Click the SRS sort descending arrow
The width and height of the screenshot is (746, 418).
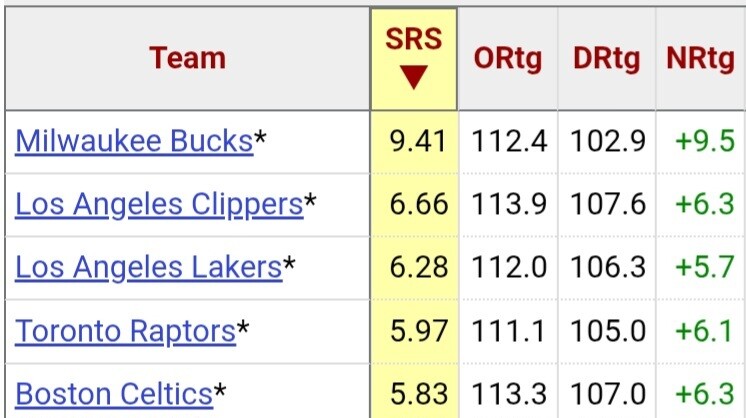(x=413, y=77)
